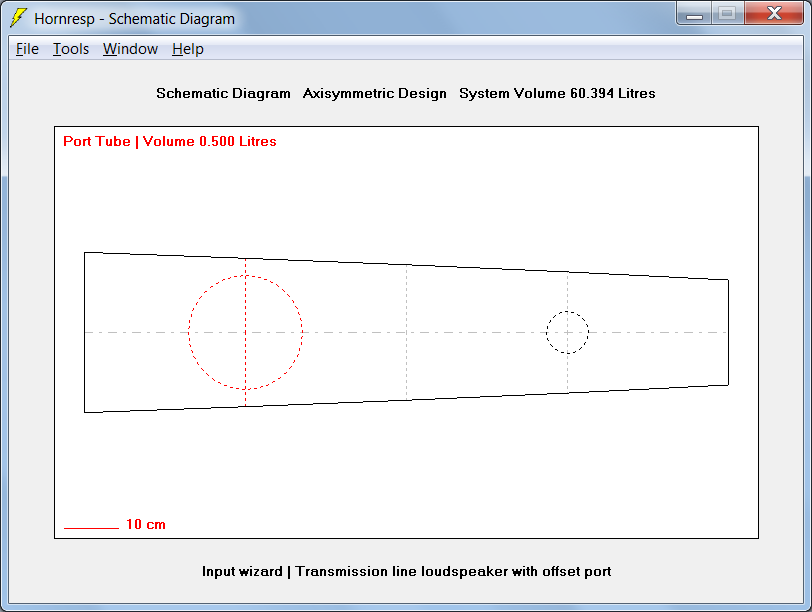Screen dimensions: 812x612
Task: Click the 'Axisymmetric Design' heading text
Action: tap(374, 93)
